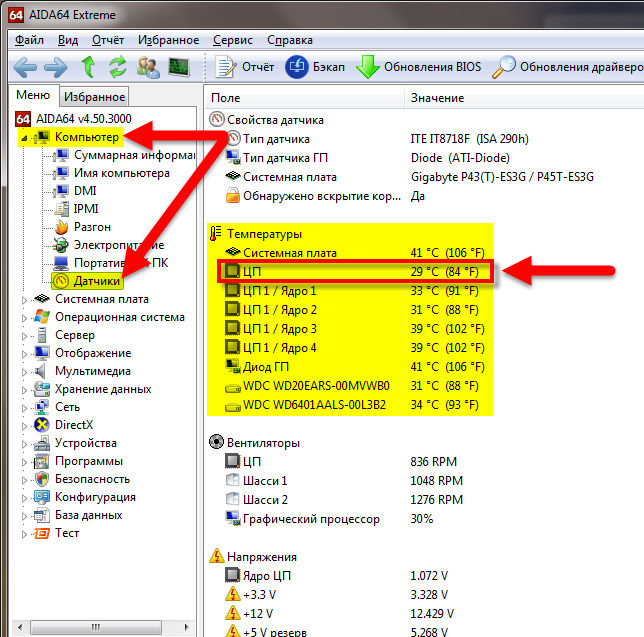Open the Файл menu

click(29, 40)
